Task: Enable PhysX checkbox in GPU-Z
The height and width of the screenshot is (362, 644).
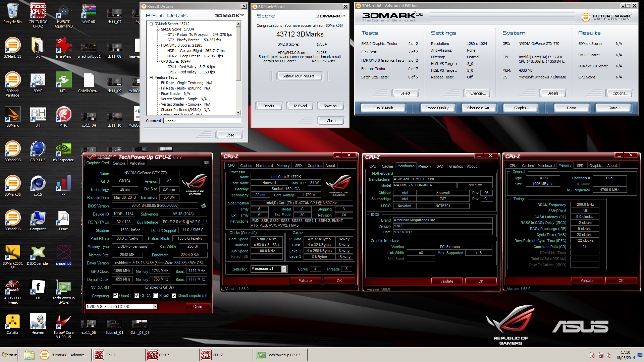Action: click(156, 296)
